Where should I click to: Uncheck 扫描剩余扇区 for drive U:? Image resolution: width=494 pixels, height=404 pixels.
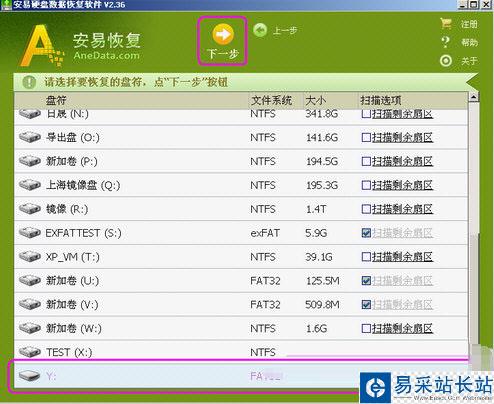pos(366,281)
